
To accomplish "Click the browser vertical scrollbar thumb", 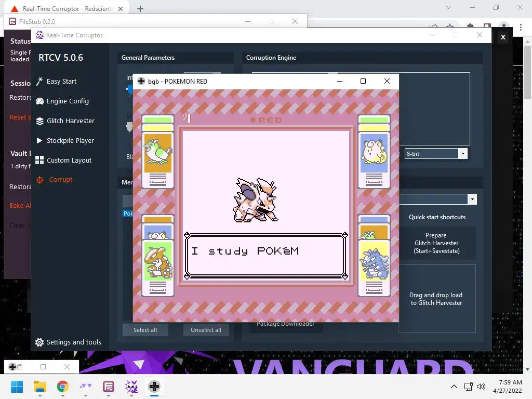I will (527, 72).
